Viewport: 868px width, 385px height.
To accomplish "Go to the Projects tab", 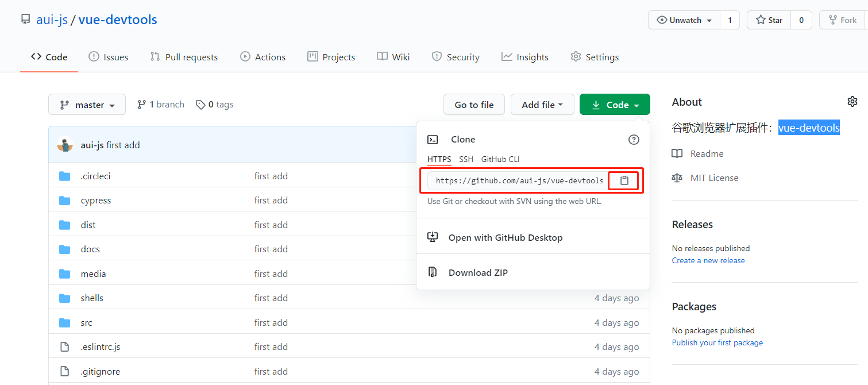I will point(331,57).
